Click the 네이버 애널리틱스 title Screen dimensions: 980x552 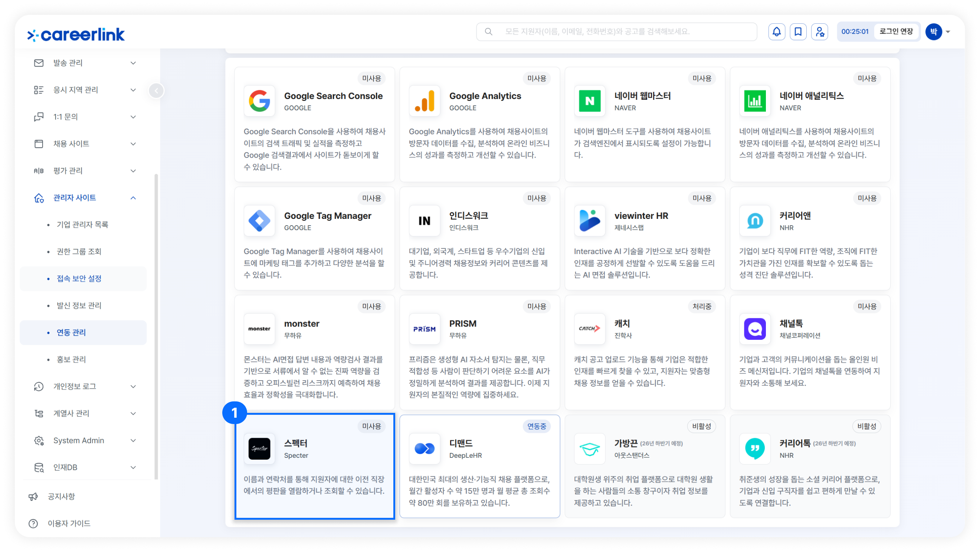[812, 96]
